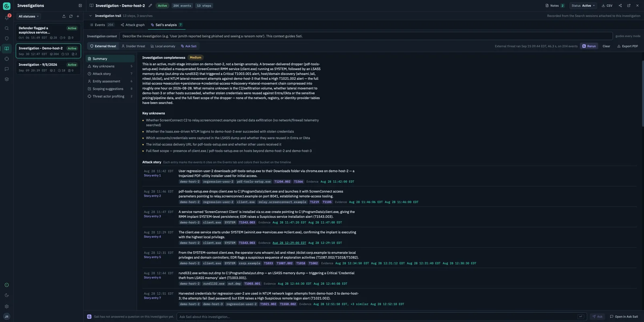The width and height of the screenshot is (644, 322).
Task: Switch to the Events tab
Action: (x=102, y=25)
